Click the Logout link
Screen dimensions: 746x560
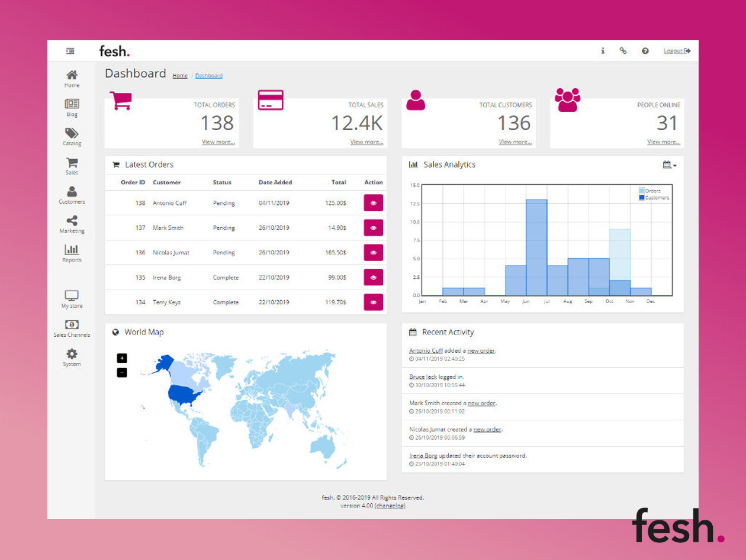point(677,51)
